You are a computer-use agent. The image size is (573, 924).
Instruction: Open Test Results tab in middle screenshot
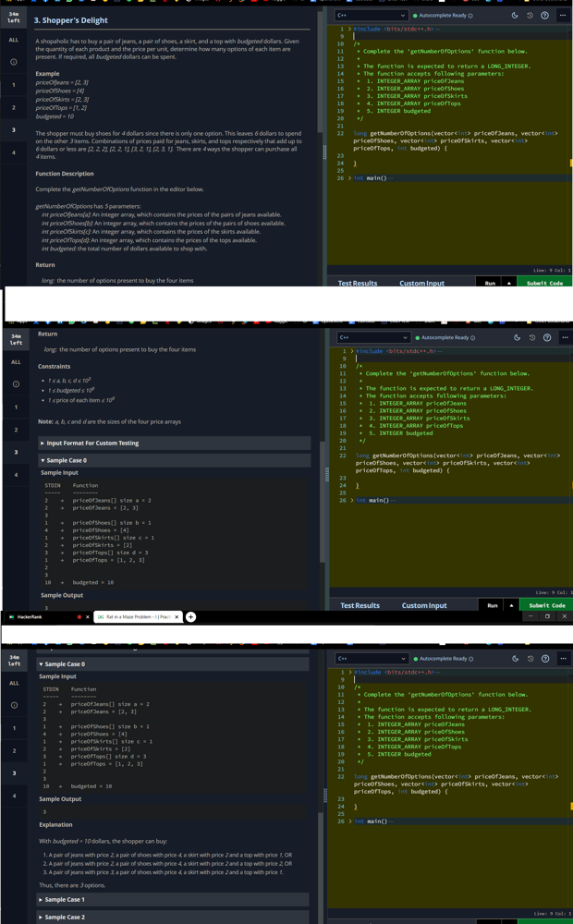point(360,605)
